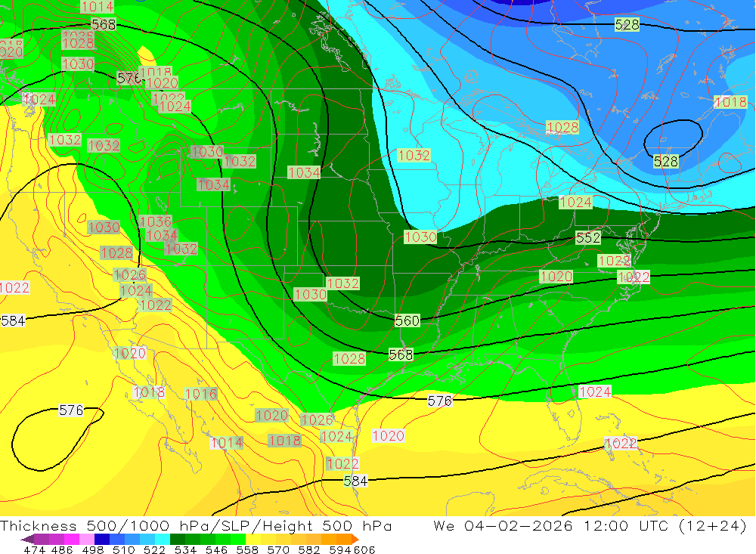This screenshot has width=756, height=554.
Task: Click the forecast offset text '(12+24)'
Action: (713, 525)
